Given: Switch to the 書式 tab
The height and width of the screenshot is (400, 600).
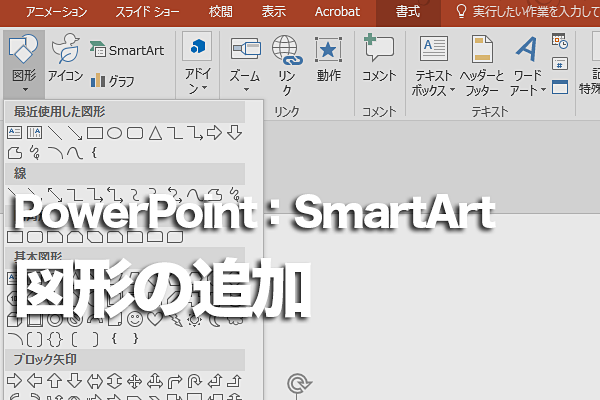Looking at the screenshot, I should click(408, 12).
